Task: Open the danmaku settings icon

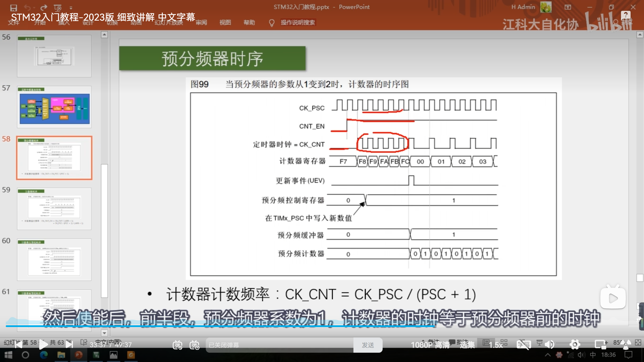Action: (x=194, y=345)
